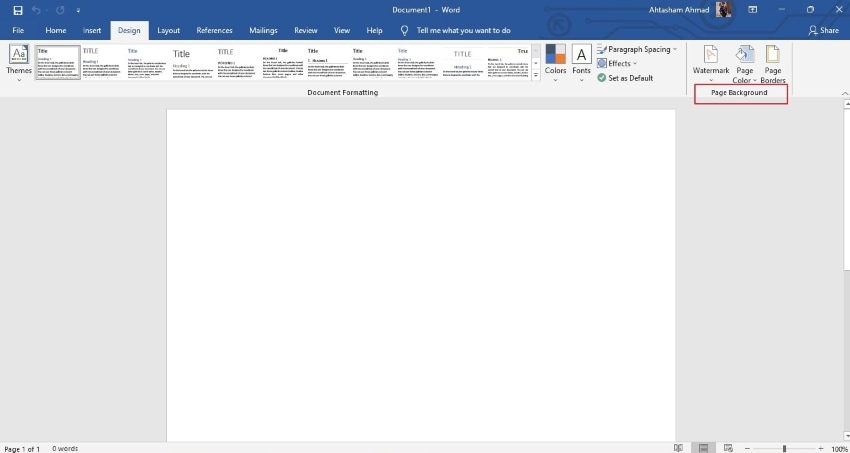The width and height of the screenshot is (850, 453).
Task: Click the Undo arrow icon
Action: click(x=36, y=10)
